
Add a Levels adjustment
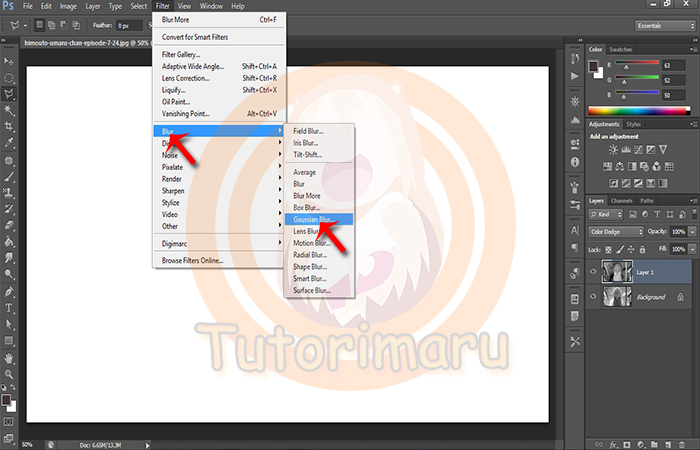click(626, 150)
